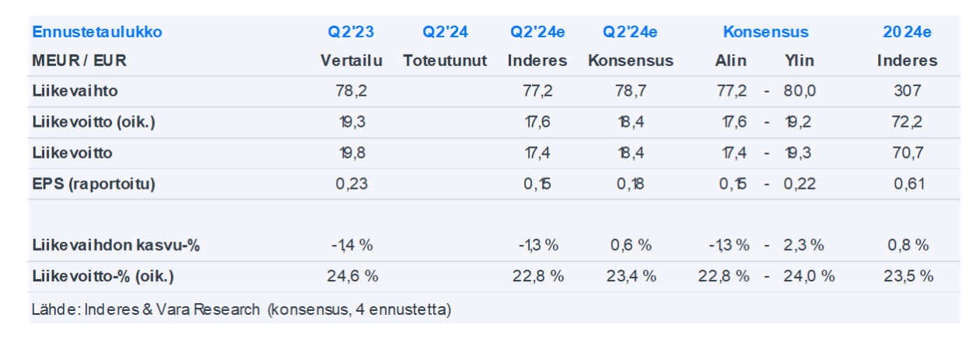This screenshot has height=342, width=980.
Task: Click the EPS (raportoitu) row label
Action: pos(94,184)
